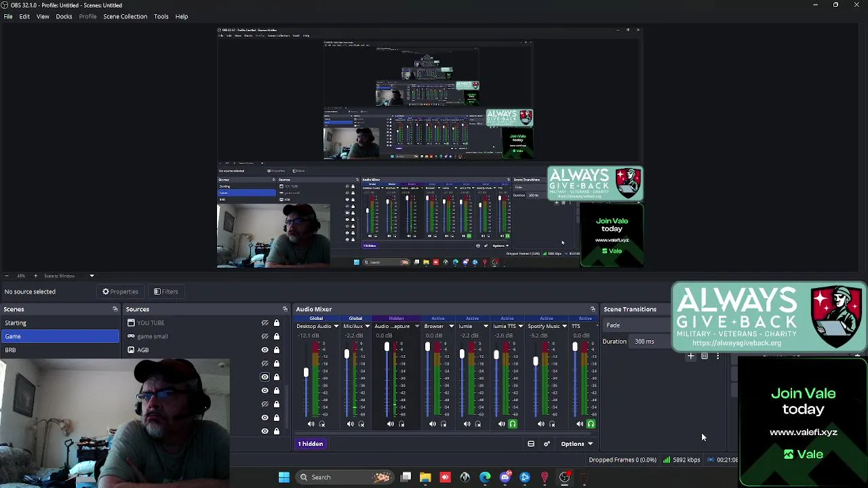The height and width of the screenshot is (488, 868).
Task: Adjust the Desktop Audio volume fader
Action: (x=306, y=373)
